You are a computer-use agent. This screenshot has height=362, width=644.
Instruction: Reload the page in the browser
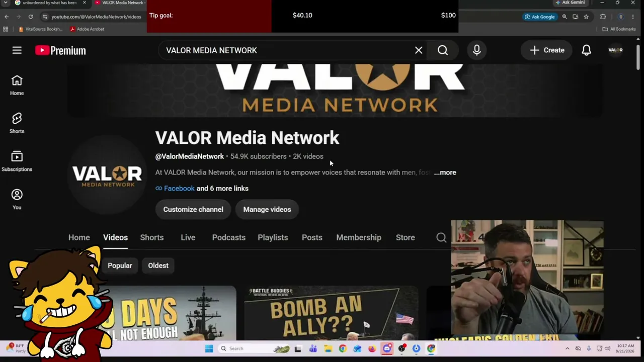(x=31, y=17)
